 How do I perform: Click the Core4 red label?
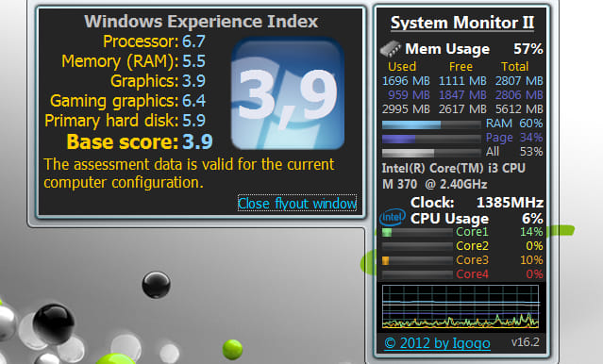[x=472, y=274]
